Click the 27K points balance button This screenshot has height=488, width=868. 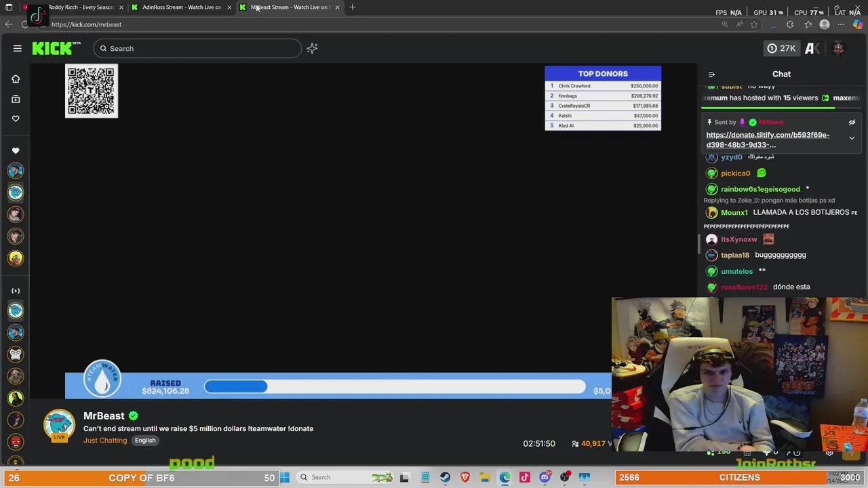click(x=781, y=48)
